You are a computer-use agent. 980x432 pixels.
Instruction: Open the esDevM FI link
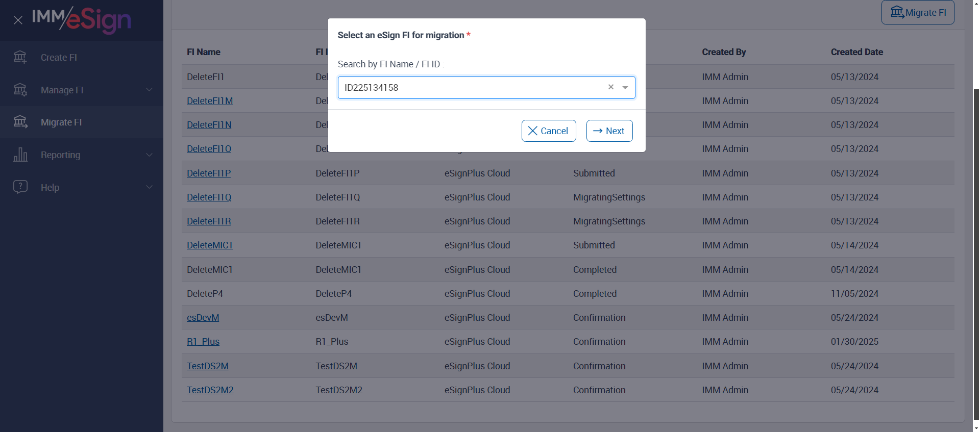click(203, 318)
